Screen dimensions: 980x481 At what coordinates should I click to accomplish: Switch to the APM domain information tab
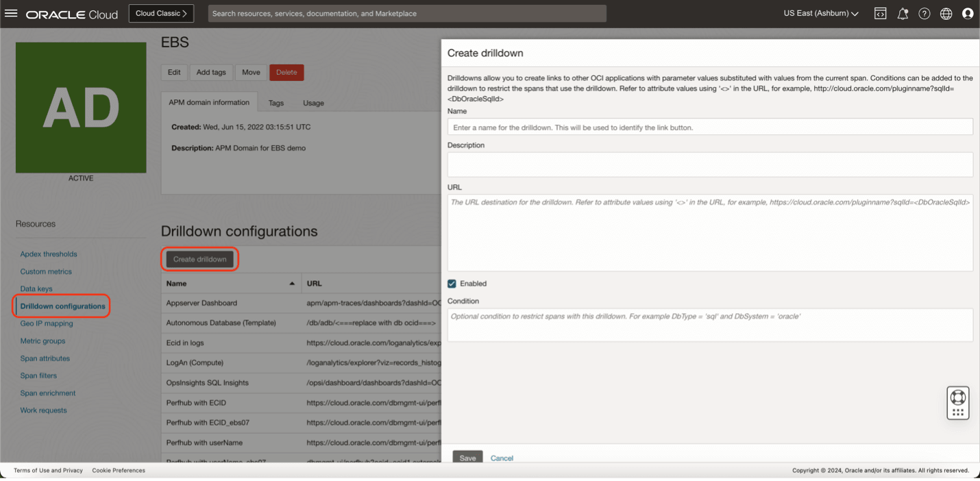click(x=209, y=102)
